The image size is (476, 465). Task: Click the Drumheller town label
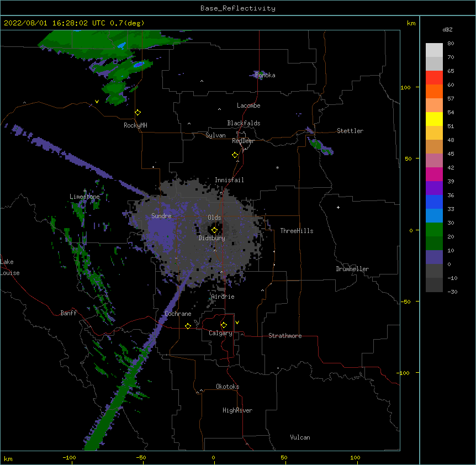point(352,269)
